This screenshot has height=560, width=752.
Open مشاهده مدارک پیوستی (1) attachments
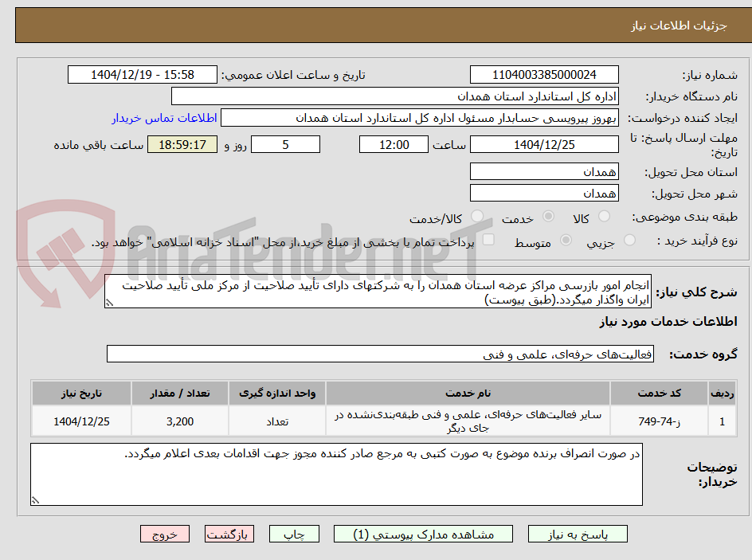[x=423, y=534]
